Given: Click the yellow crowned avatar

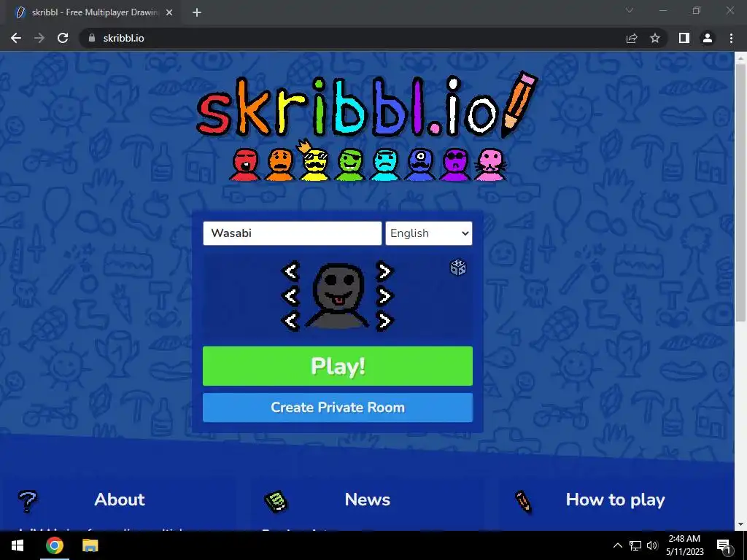Looking at the screenshot, I should tap(314, 161).
